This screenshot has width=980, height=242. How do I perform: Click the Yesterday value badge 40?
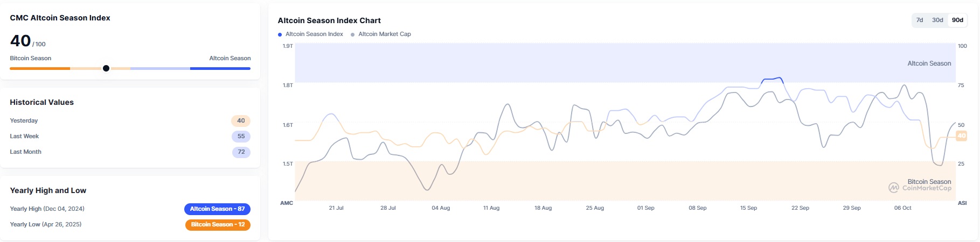pyautogui.click(x=241, y=121)
